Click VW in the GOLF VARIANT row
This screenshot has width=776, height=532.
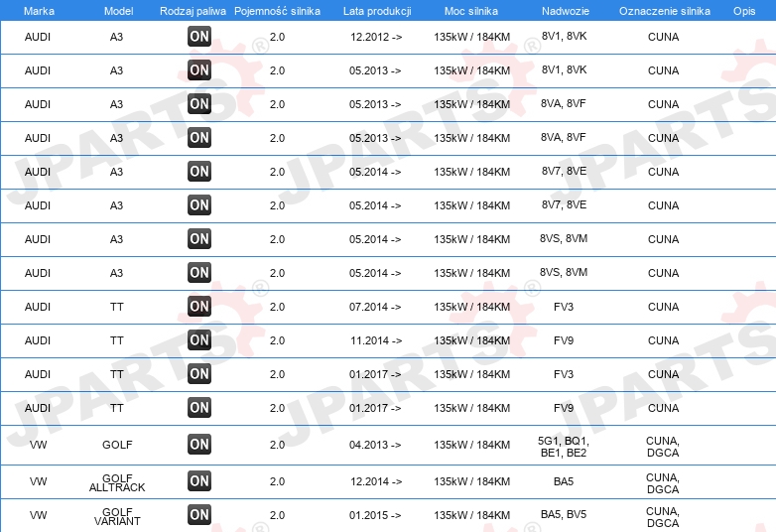tap(38, 515)
